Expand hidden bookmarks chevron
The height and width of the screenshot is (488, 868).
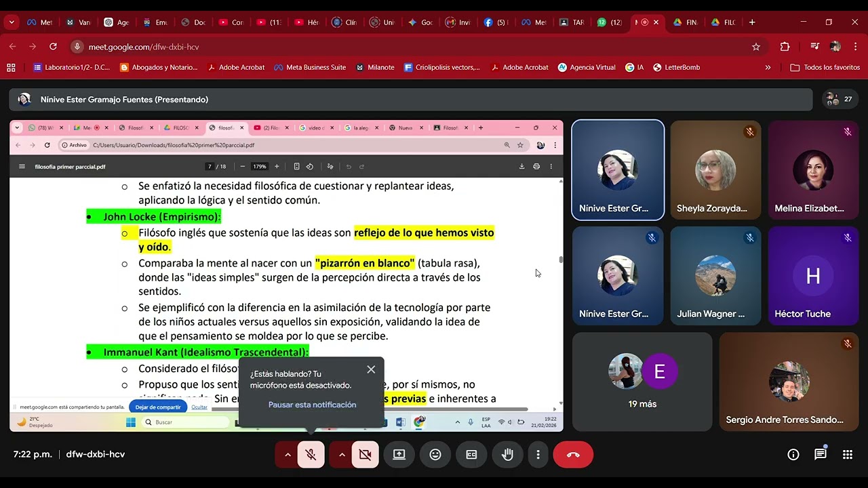[768, 67]
